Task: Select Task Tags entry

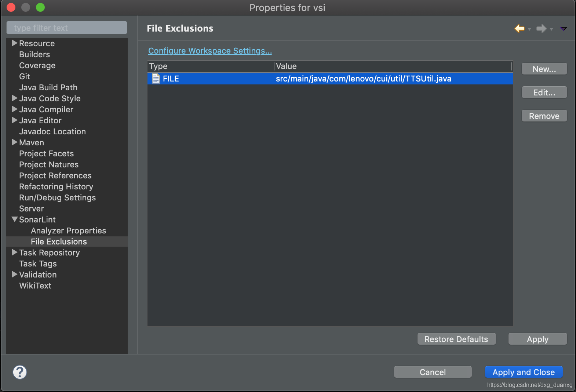Action: [x=38, y=264]
